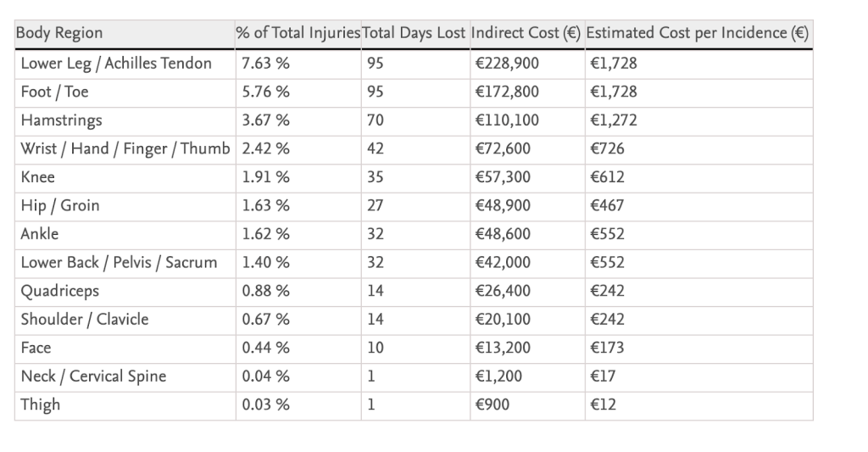Click the Hamstrings row label
868x452 pixels.
click(61, 120)
